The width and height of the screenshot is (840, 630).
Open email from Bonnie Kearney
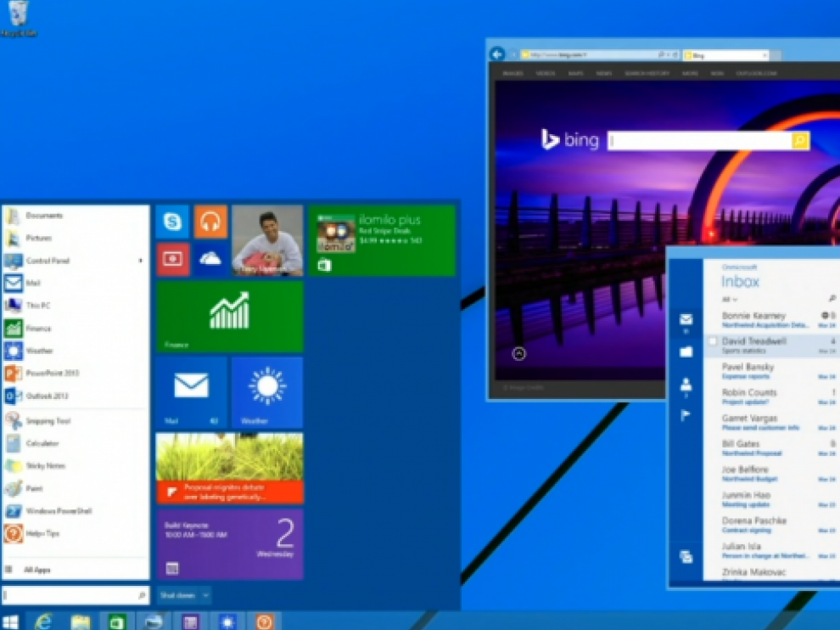tap(771, 319)
